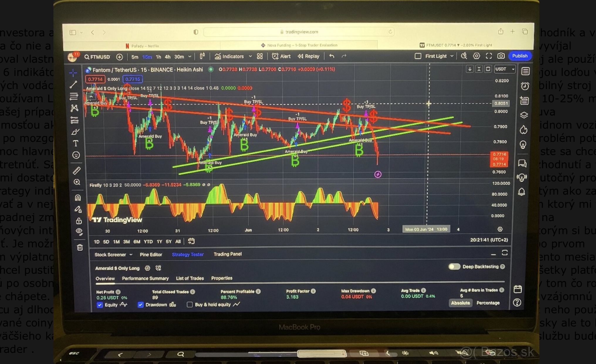The height and width of the screenshot is (364, 596).
Task: Toggle magnet mode in drawing toolbar
Action: click(78, 198)
